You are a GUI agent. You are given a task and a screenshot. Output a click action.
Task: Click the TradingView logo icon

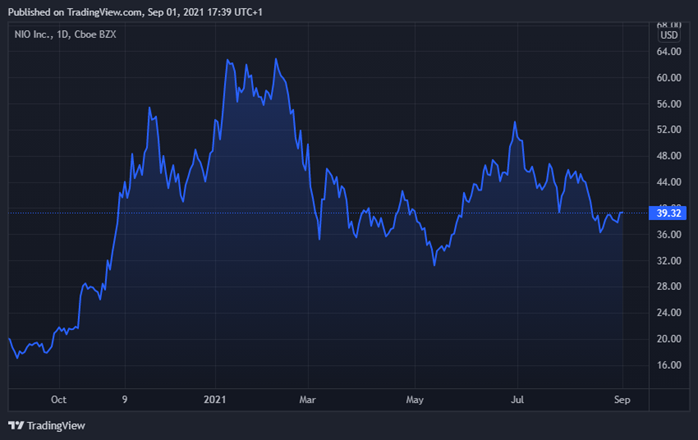point(15,426)
